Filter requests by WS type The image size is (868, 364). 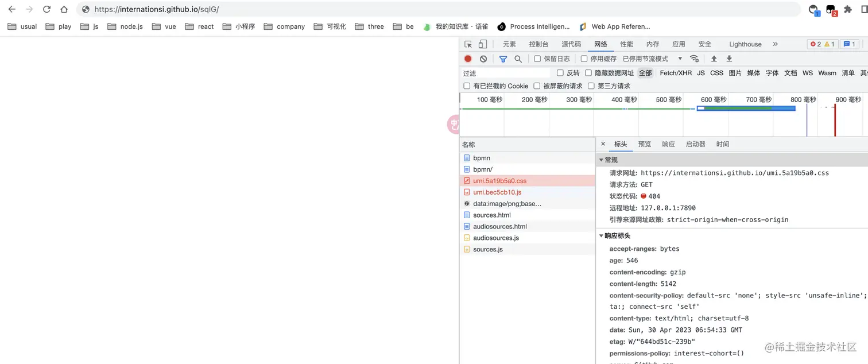coord(808,73)
